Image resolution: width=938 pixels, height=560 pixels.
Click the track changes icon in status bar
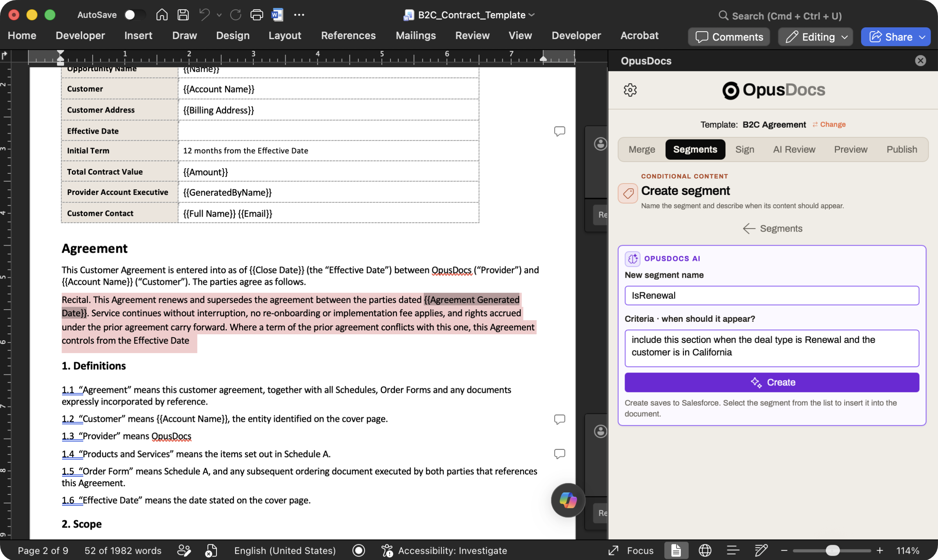click(x=184, y=551)
